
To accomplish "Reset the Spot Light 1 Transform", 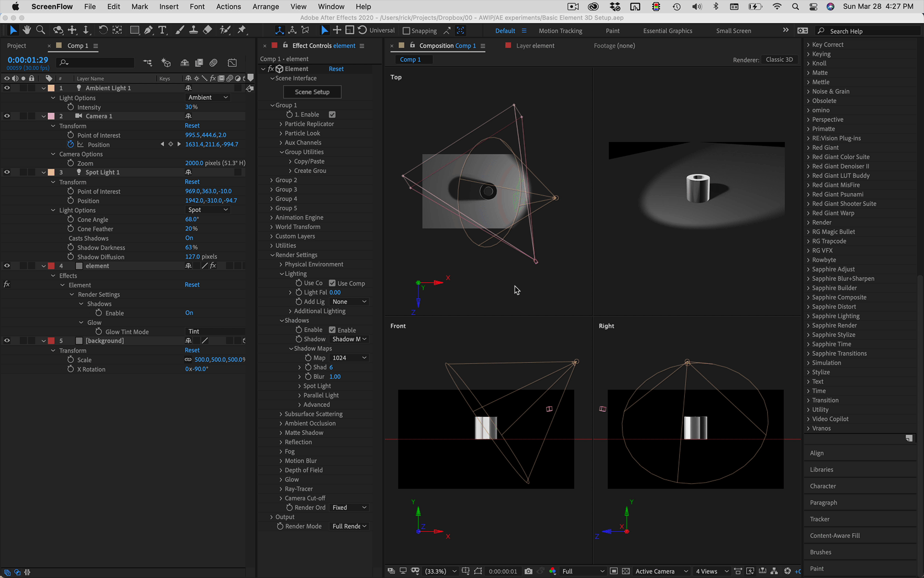I will 192,182.
